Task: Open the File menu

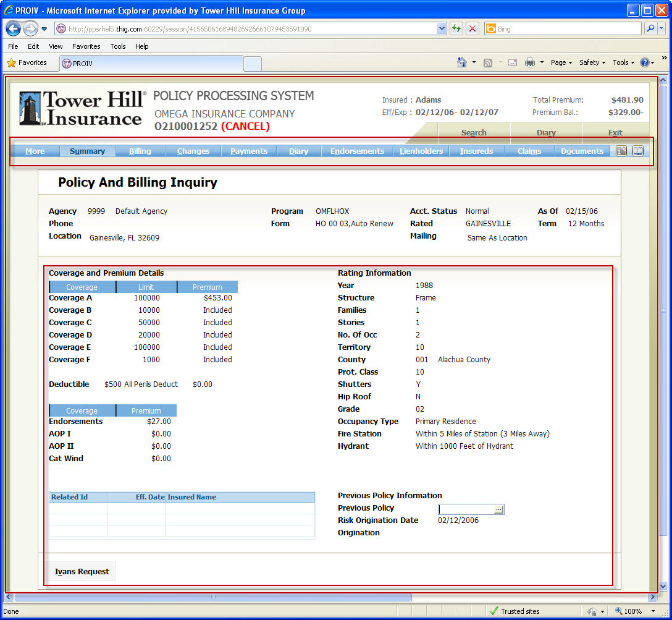Action: pos(14,46)
